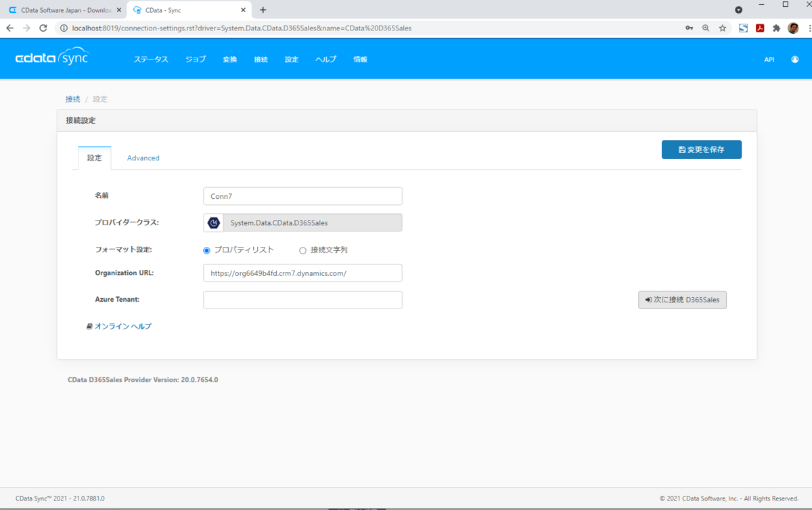Screen dimensions: 812x510
Task: Click the Azure Tenant input field
Action: (302, 300)
